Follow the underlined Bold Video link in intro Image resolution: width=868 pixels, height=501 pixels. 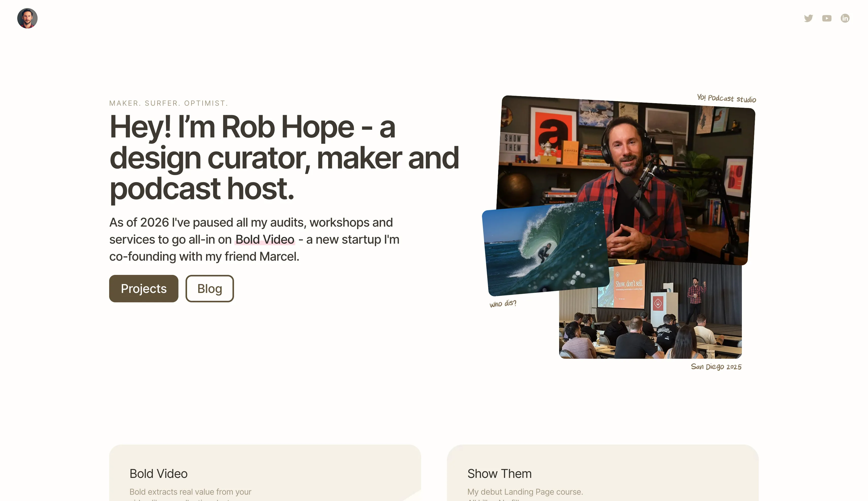265,240
